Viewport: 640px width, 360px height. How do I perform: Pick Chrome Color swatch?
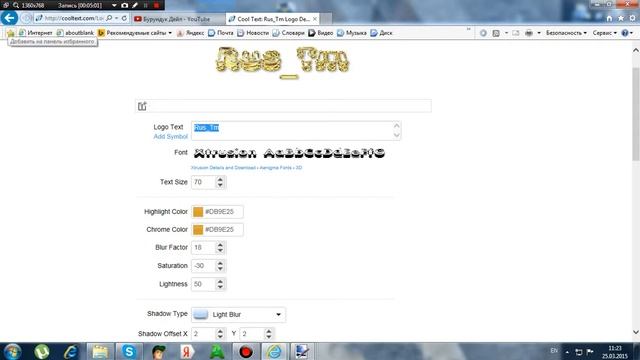point(198,230)
